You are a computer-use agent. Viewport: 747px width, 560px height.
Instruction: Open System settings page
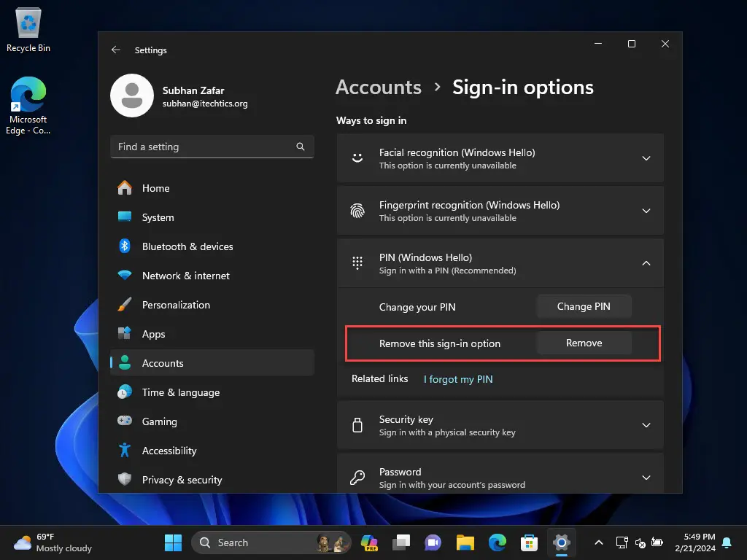212,217
